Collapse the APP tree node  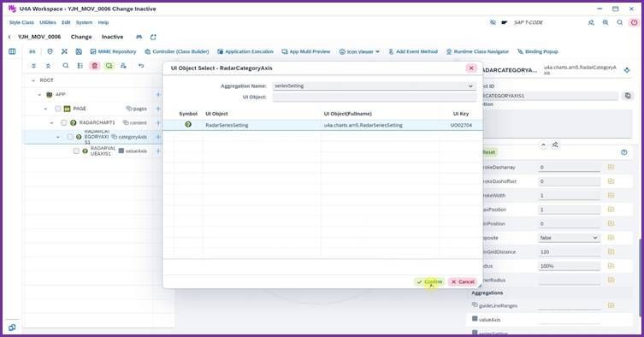tap(39, 95)
